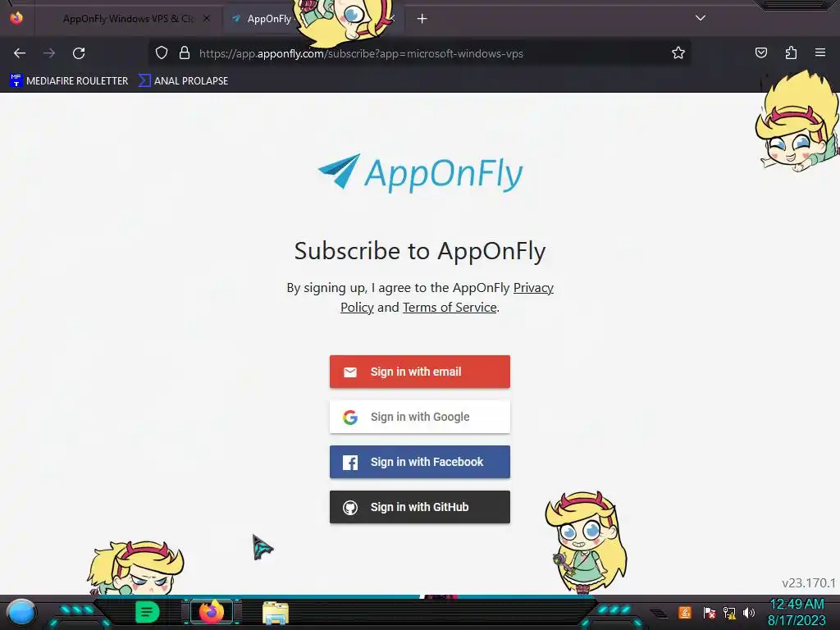Open the network tray icon
The width and height of the screenshot is (840, 630).
[x=729, y=612]
